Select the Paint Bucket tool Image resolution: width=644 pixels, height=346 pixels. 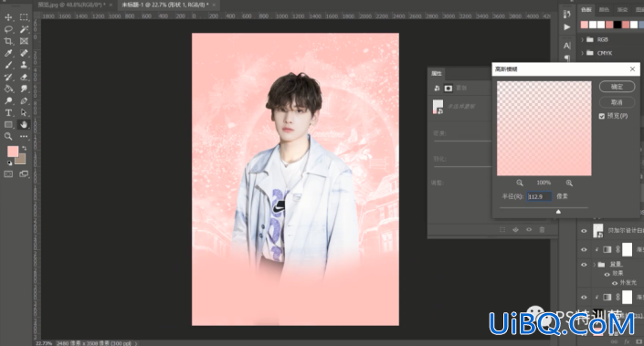[x=8, y=89]
